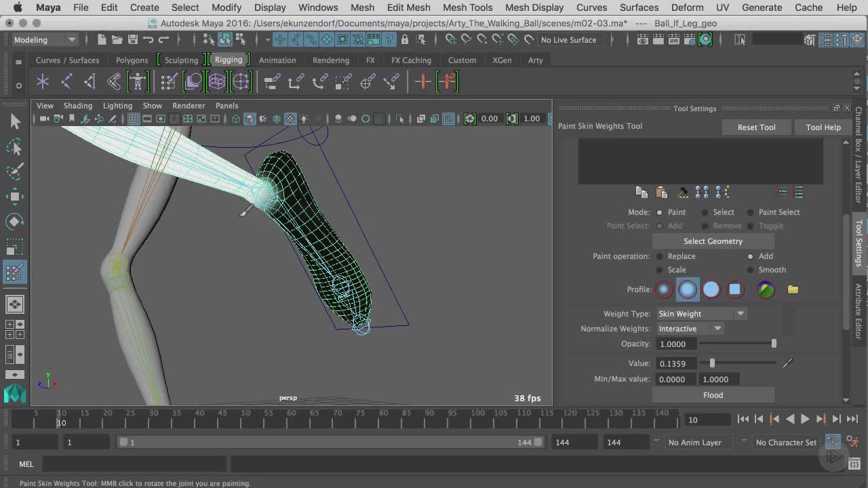Click the Tool Help button
The image size is (868, 488).
(823, 127)
